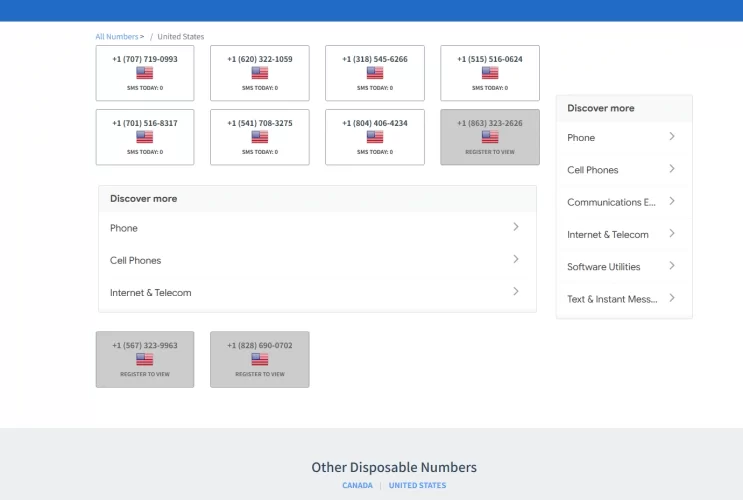743x500 pixels.
Task: Click the flag on the locked (863) 323-2626 card
Action: click(490, 137)
